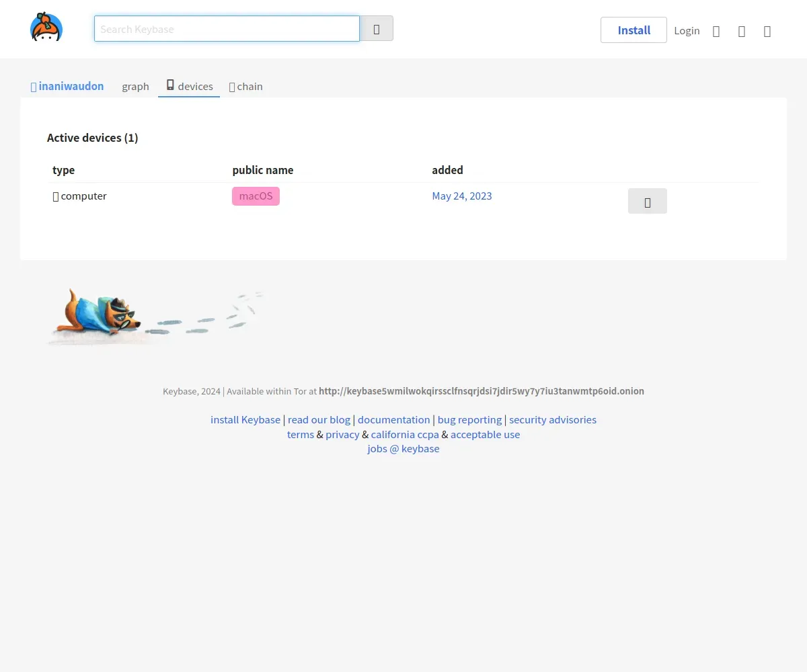Click the search submit button beside search box
Screen dimensions: 807x672
point(377,29)
